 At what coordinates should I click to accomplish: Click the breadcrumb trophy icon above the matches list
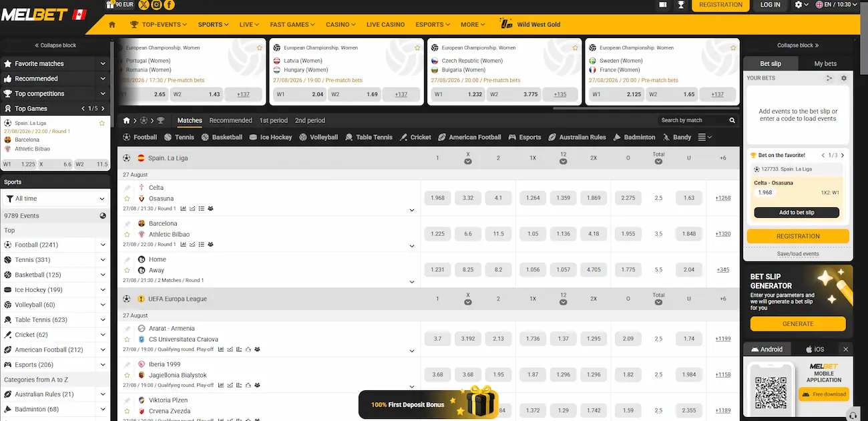click(x=160, y=120)
